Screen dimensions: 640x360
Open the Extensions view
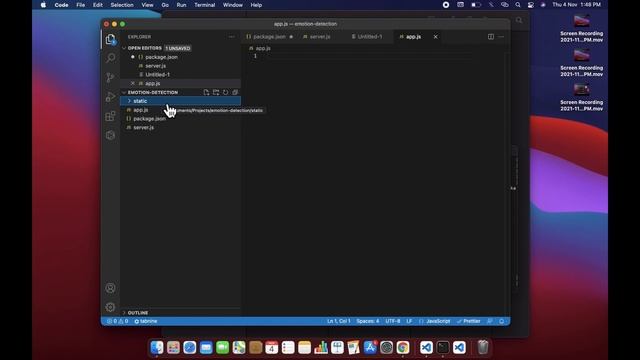pyautogui.click(x=110, y=116)
